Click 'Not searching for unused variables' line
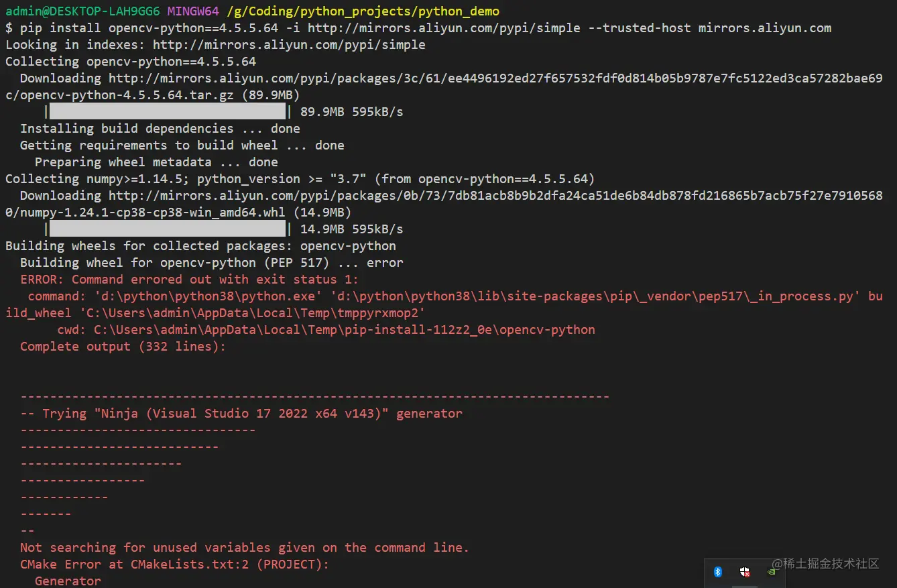The height and width of the screenshot is (588, 897). pyautogui.click(x=245, y=548)
